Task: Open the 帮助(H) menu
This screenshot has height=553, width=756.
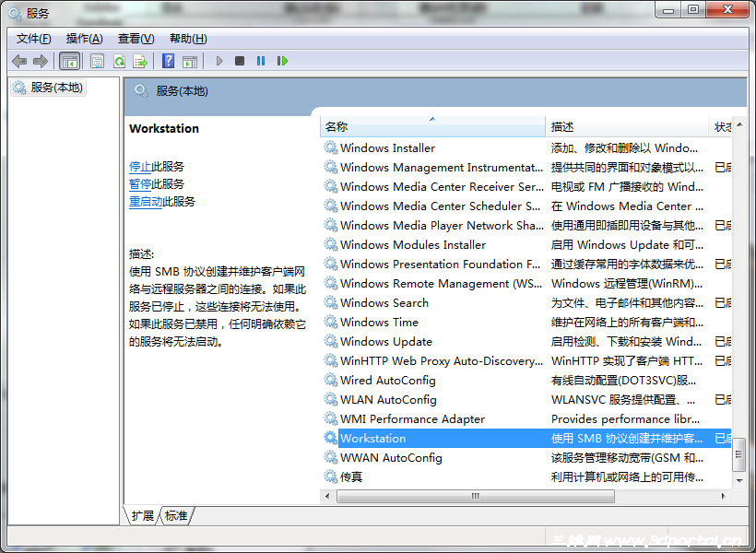Action: [x=188, y=39]
